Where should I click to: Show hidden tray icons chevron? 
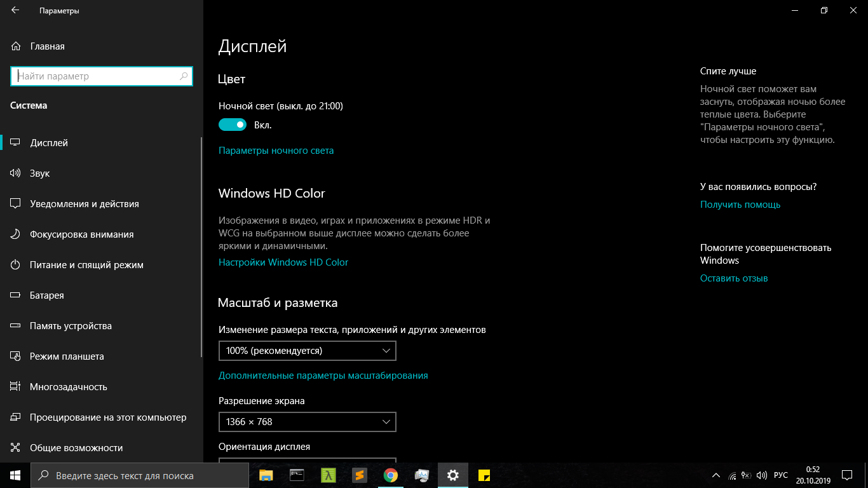(x=716, y=475)
